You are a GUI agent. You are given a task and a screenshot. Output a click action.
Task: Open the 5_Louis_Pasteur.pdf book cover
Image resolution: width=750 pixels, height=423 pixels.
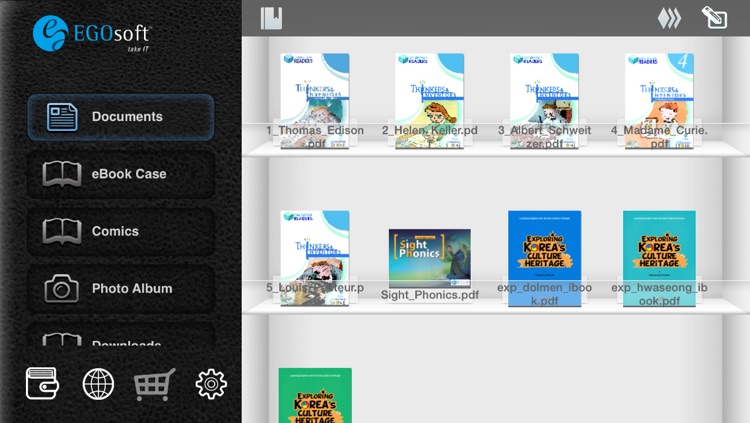315,258
